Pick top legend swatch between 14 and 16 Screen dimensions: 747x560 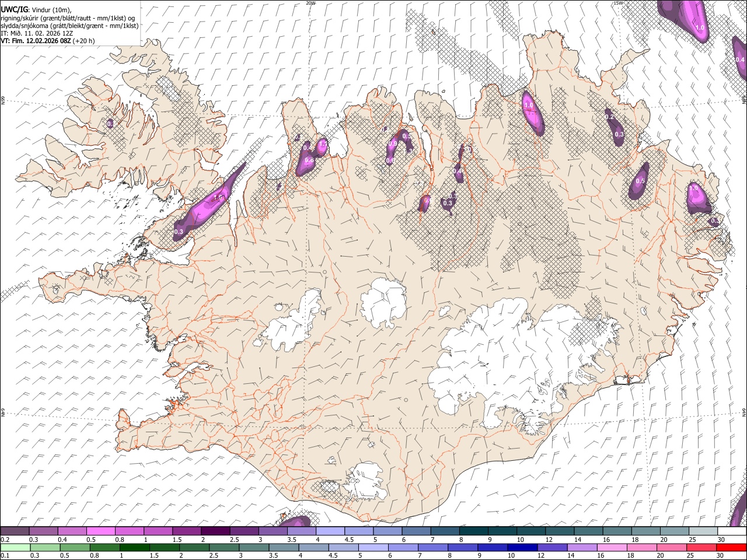click(588, 531)
